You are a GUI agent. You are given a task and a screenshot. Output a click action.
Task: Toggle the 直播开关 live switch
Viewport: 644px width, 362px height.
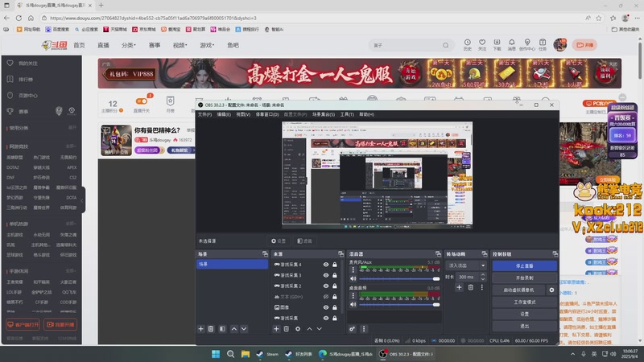[x=142, y=101]
